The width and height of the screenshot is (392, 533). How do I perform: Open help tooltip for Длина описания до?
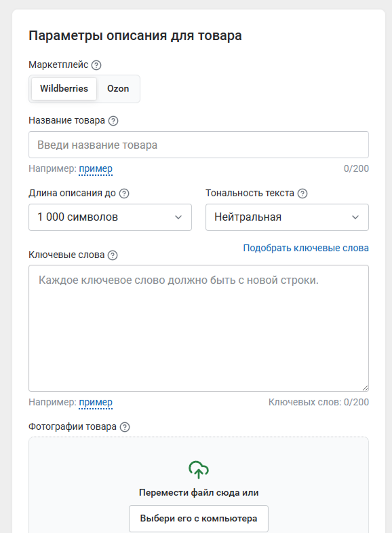point(124,194)
